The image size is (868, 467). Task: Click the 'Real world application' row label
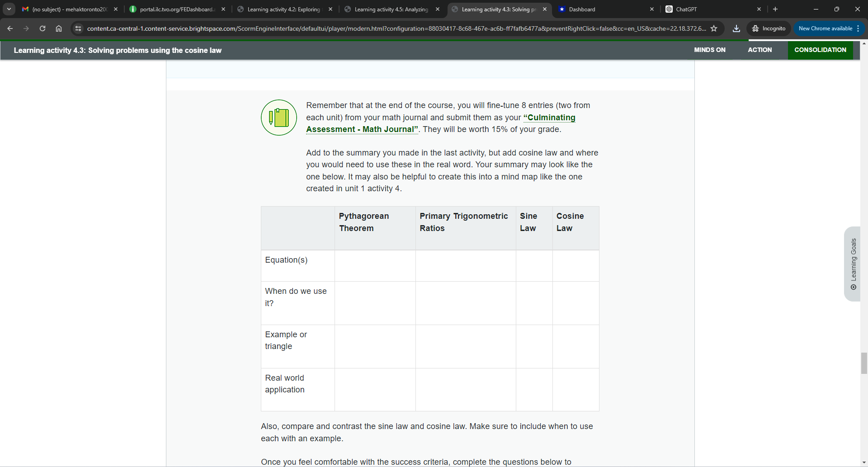[x=285, y=384]
